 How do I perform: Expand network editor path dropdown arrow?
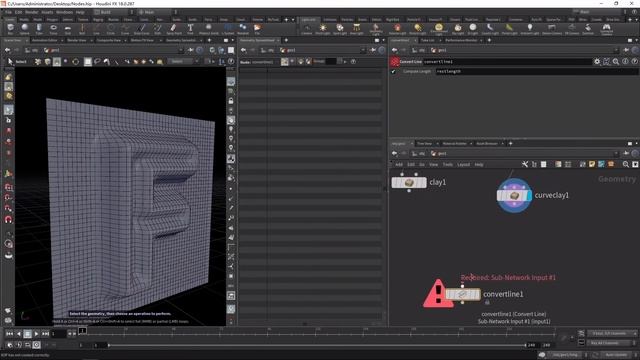(616, 153)
